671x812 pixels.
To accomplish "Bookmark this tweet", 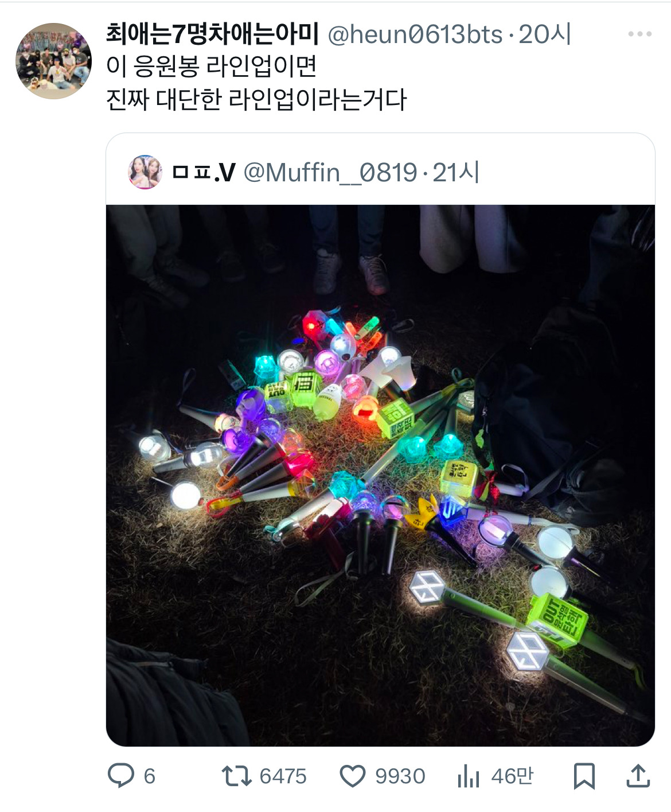I will [x=584, y=776].
